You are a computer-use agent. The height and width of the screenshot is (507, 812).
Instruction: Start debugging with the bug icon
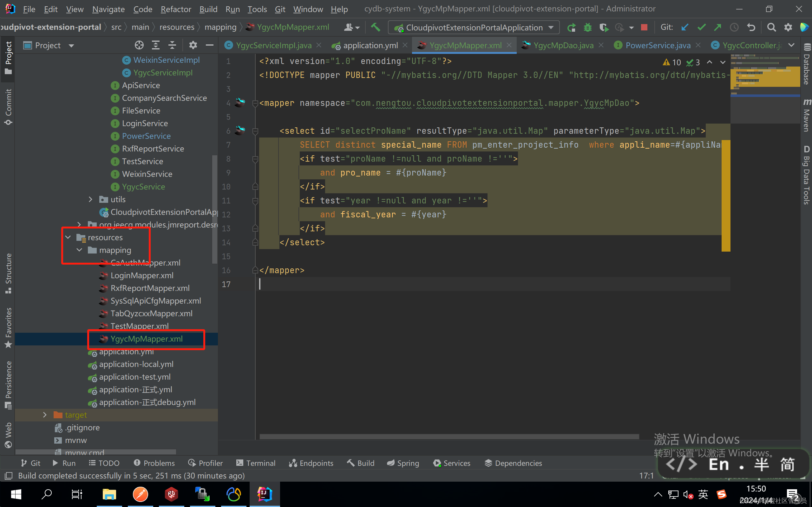tap(587, 28)
